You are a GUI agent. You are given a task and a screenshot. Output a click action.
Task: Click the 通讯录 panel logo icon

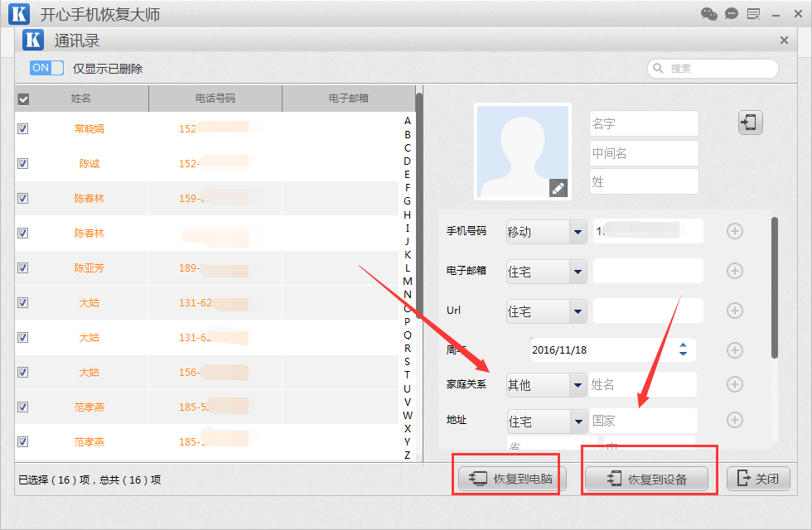pyautogui.click(x=33, y=40)
